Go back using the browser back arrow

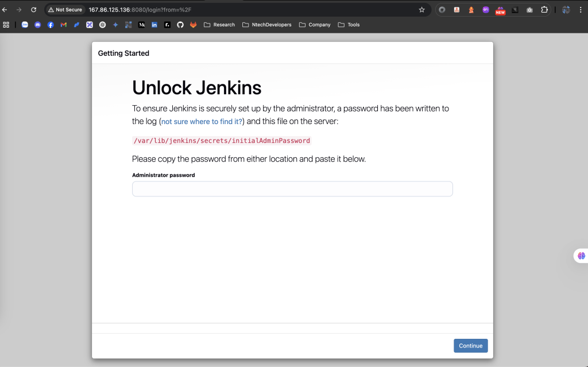coord(5,10)
